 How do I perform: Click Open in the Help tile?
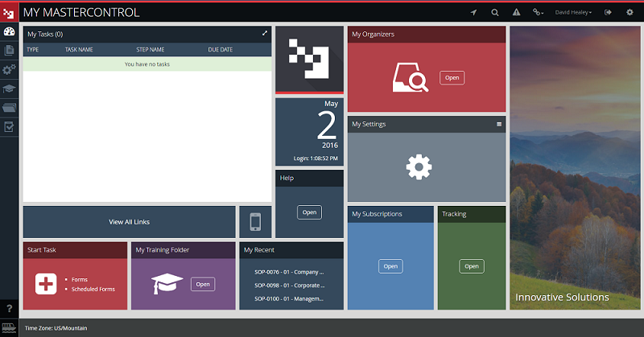309,212
